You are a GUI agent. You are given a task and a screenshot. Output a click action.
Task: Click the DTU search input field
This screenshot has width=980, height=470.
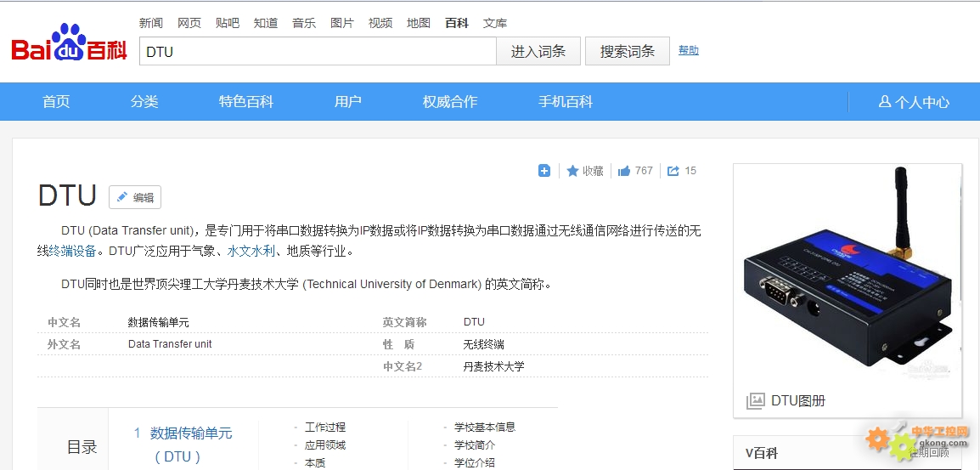318,51
